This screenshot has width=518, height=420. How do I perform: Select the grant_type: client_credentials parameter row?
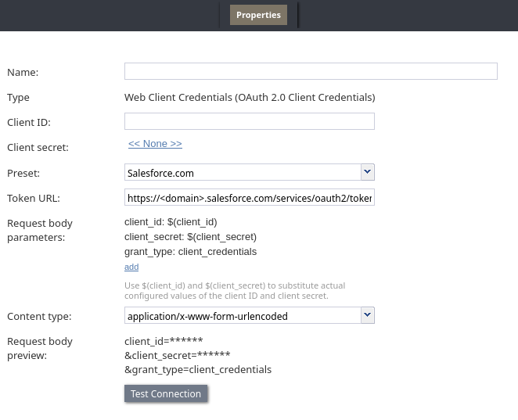190,252
